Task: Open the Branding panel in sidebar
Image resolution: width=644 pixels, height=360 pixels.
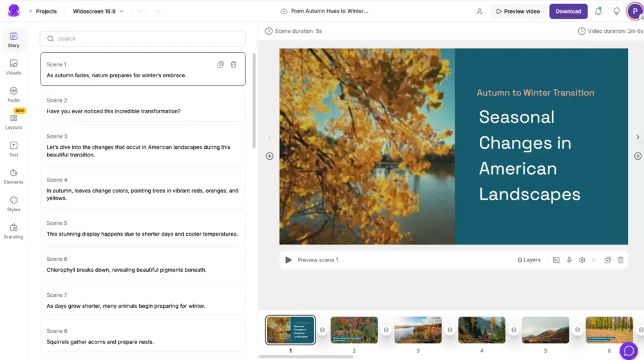Action: coord(14,231)
